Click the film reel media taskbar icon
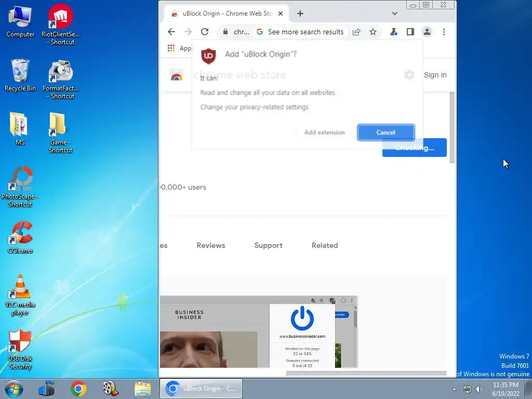Viewport: 532px width, 399px height. pyautogui.click(x=111, y=389)
